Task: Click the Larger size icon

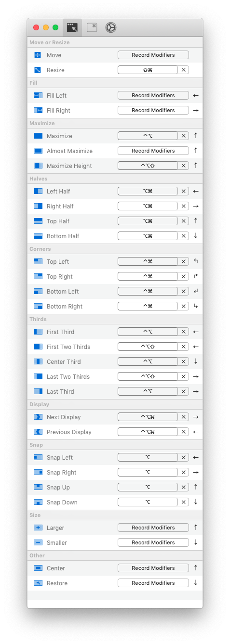Action: (x=38, y=528)
